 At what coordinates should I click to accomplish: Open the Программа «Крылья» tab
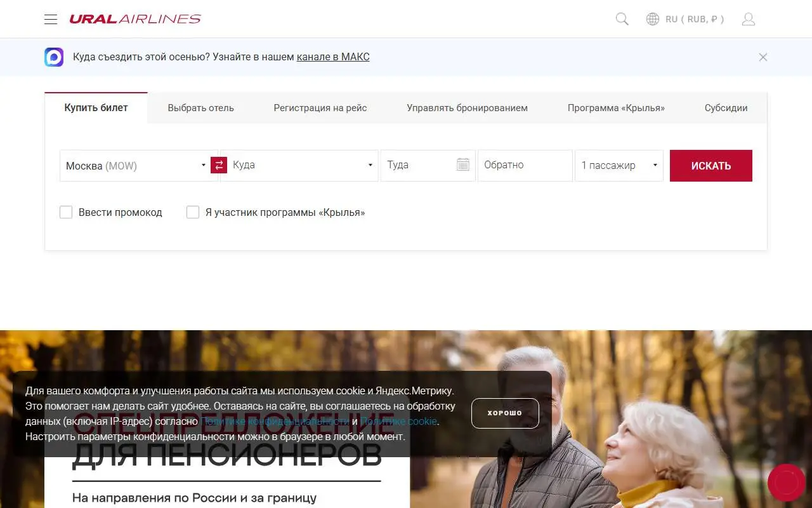click(x=616, y=108)
